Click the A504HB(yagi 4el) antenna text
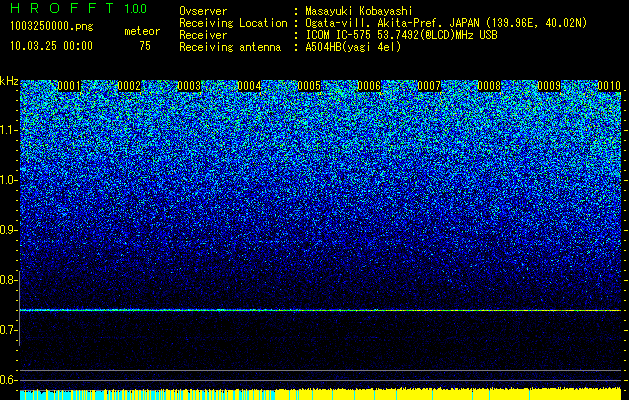 point(353,47)
